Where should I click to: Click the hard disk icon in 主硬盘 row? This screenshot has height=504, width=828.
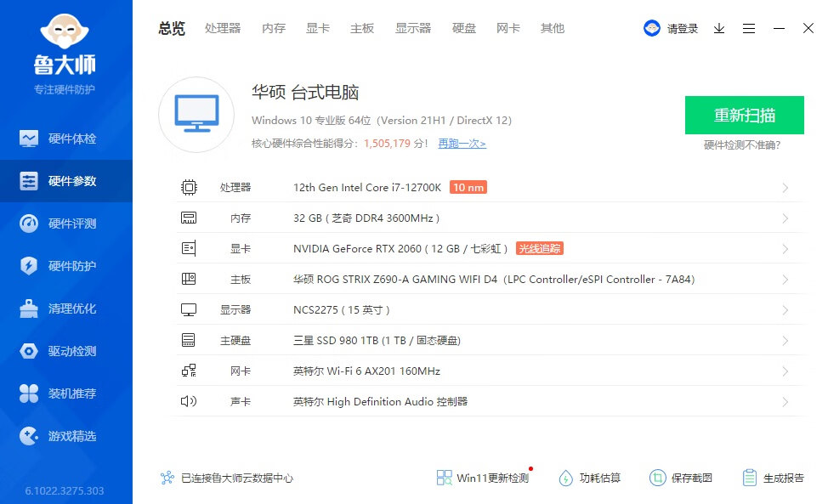pyautogui.click(x=189, y=341)
